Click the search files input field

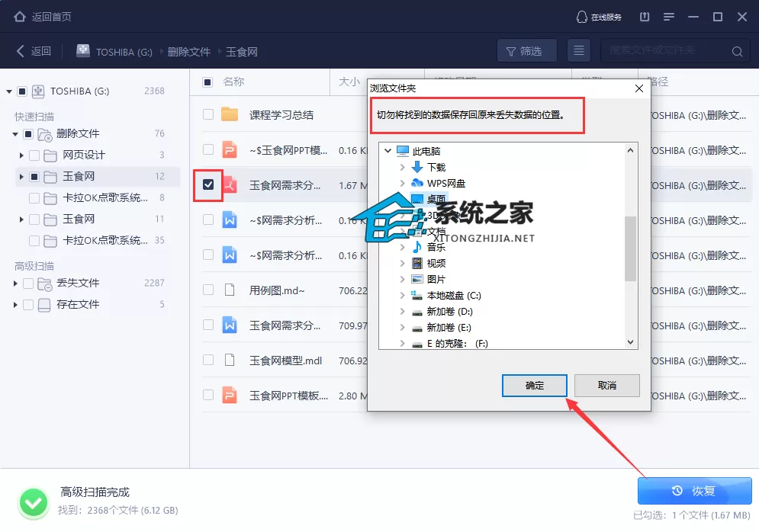664,51
